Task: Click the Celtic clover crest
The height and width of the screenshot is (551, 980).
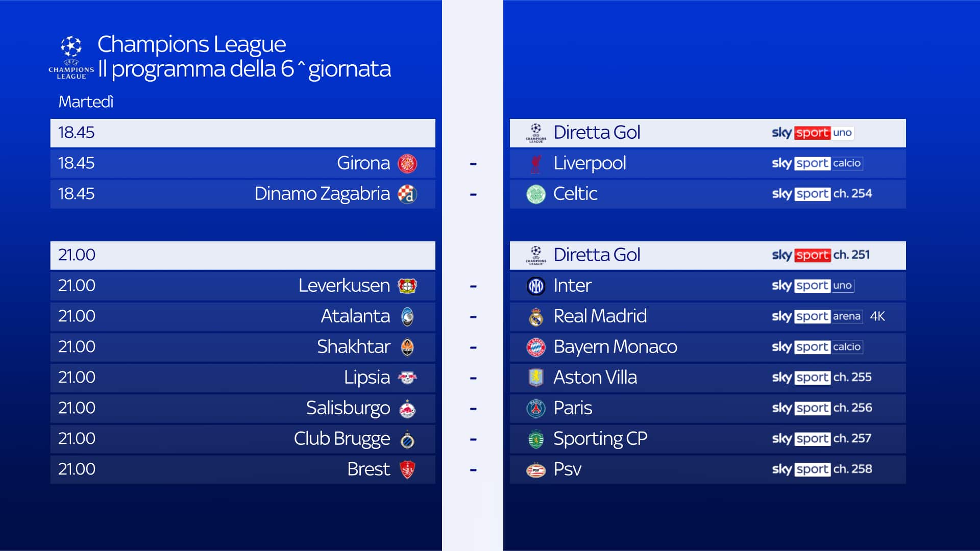Action: point(535,194)
